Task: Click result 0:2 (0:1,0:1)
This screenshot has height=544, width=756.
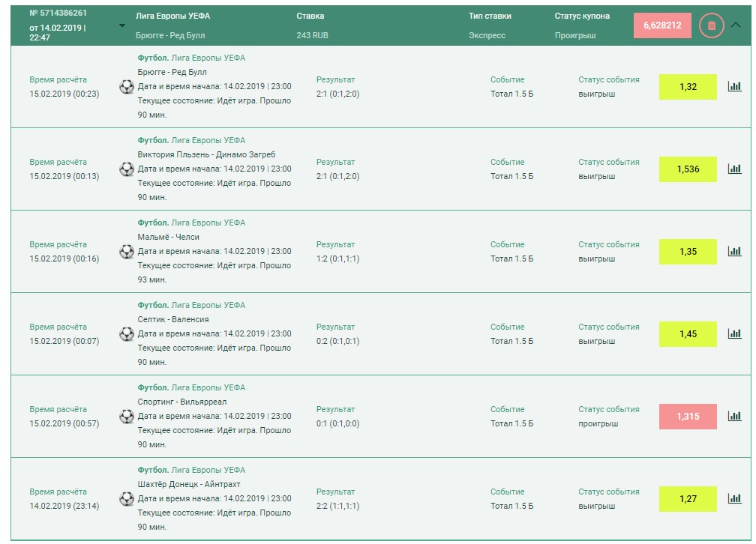Action: [x=338, y=341]
